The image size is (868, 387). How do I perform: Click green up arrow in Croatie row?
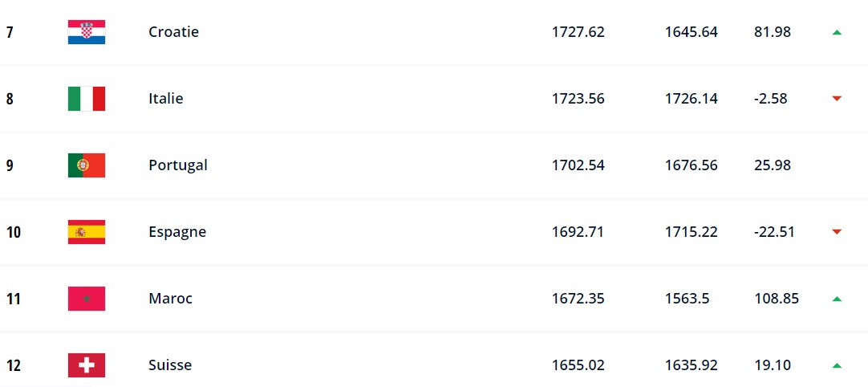tap(837, 32)
